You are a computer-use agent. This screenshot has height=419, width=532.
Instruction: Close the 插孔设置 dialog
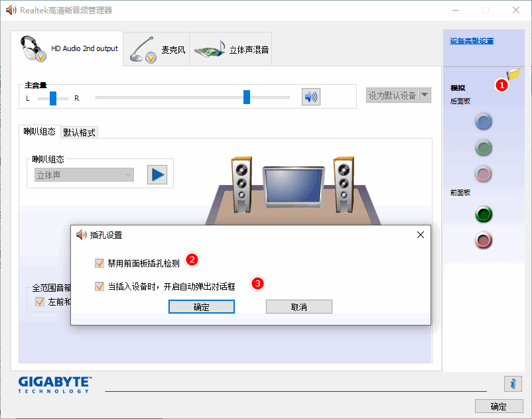tap(420, 235)
